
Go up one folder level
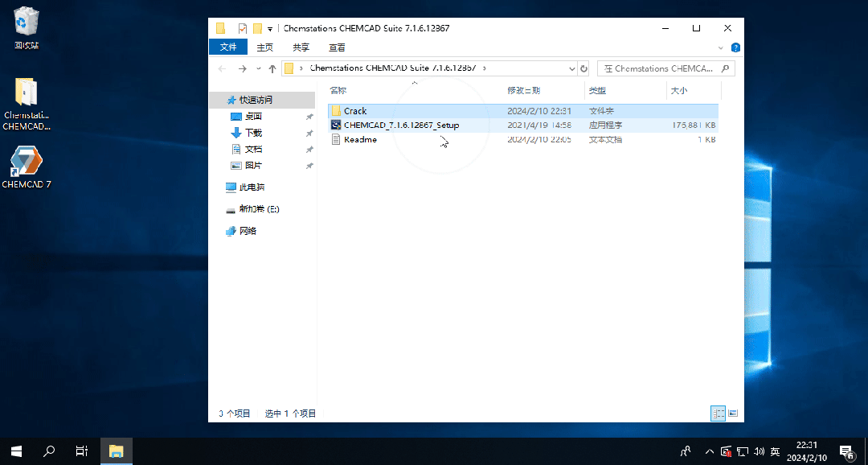(x=272, y=68)
